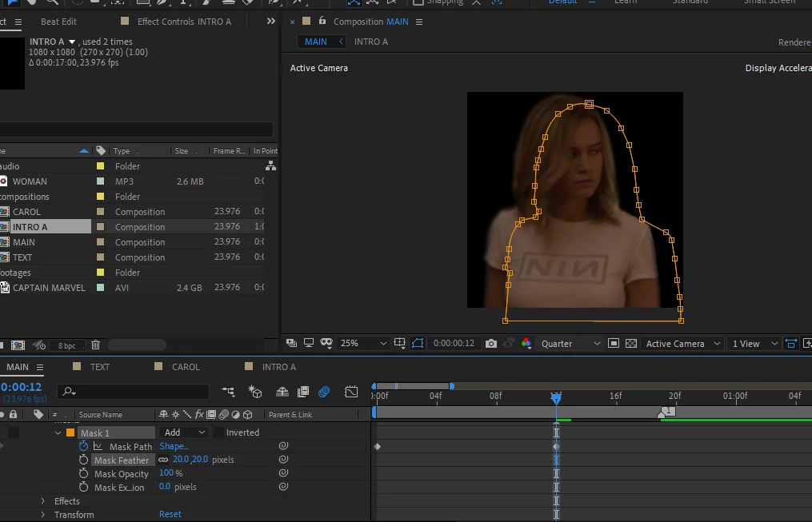
Task: Toggle the Inverted checkbox for Mask 1
Action: [218, 432]
